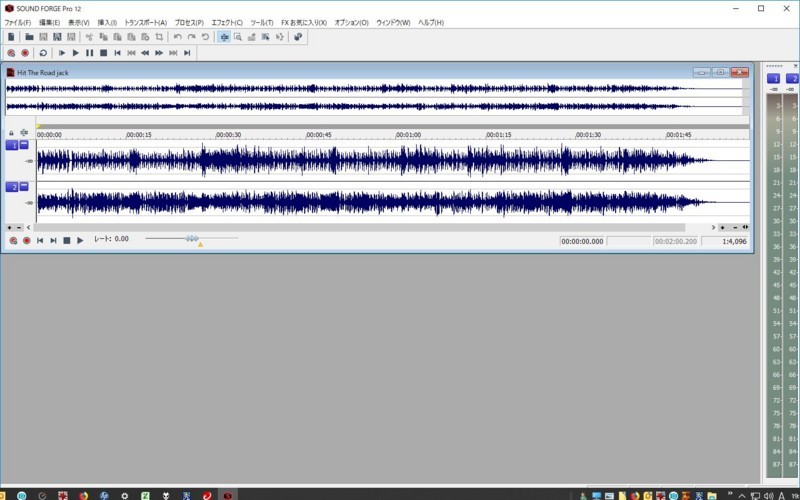This screenshot has width=800, height=500.
Task: Open the ツール(T) menu
Action: tap(262, 22)
